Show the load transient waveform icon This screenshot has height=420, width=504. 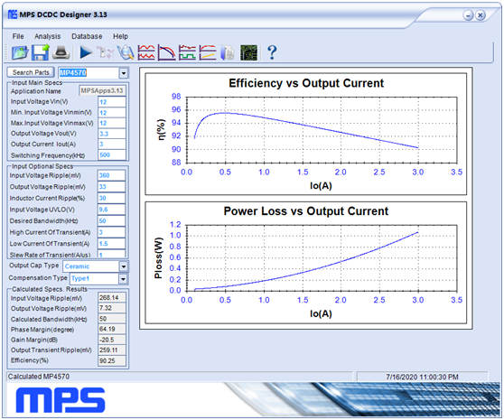click(x=187, y=52)
